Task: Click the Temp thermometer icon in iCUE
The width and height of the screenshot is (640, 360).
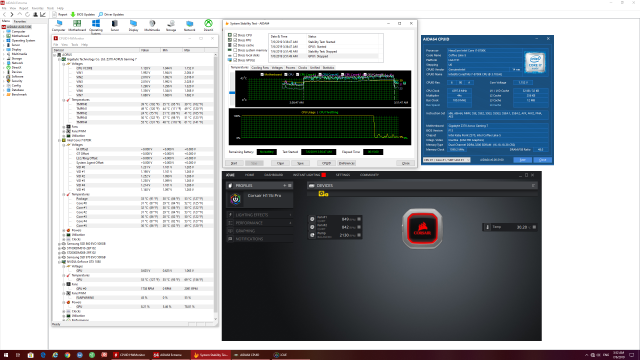Action: coord(487,227)
